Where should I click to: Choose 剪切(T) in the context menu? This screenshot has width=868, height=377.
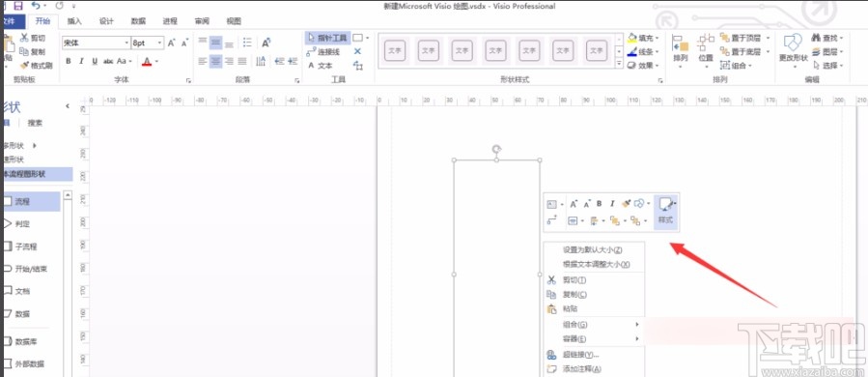595,280
